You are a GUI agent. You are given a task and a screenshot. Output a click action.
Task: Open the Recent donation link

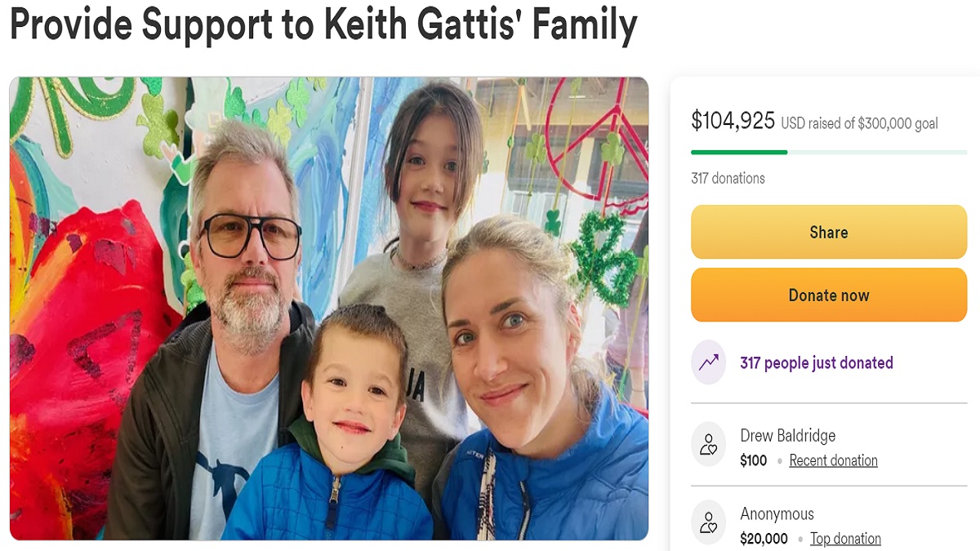coord(833,460)
